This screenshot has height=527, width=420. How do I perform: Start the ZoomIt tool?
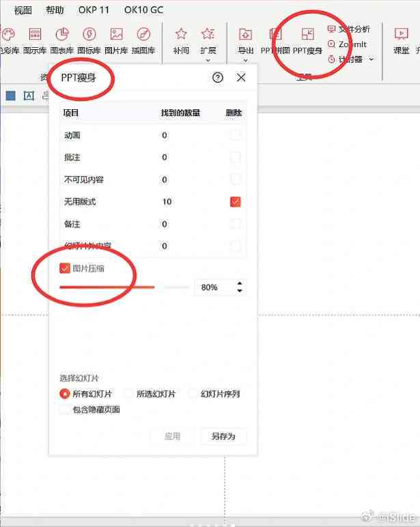pyautogui.click(x=347, y=44)
